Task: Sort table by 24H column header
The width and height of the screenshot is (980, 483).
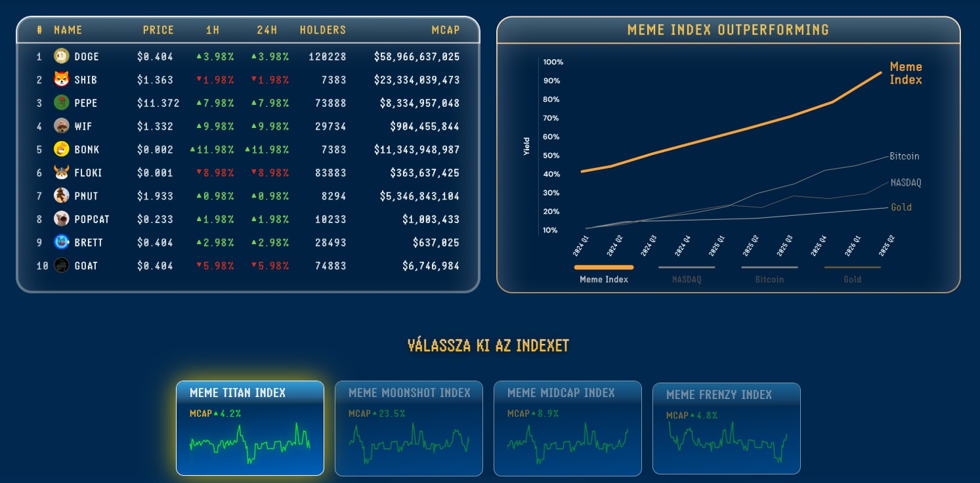Action: click(267, 30)
